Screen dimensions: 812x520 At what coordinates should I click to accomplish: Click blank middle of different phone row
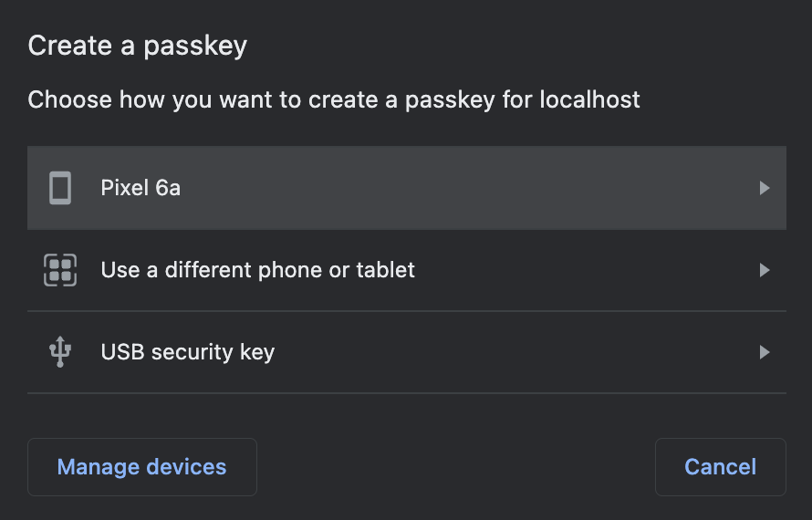(x=584, y=270)
